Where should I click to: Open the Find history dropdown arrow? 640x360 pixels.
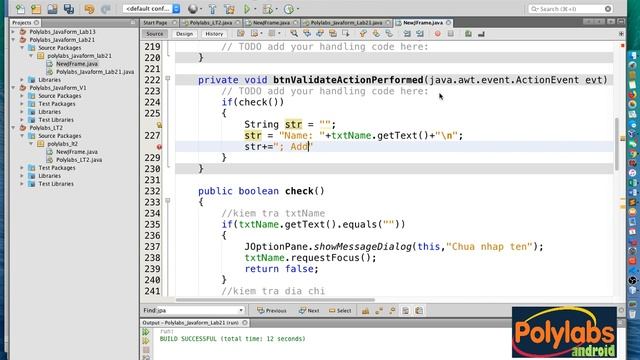click(241, 311)
